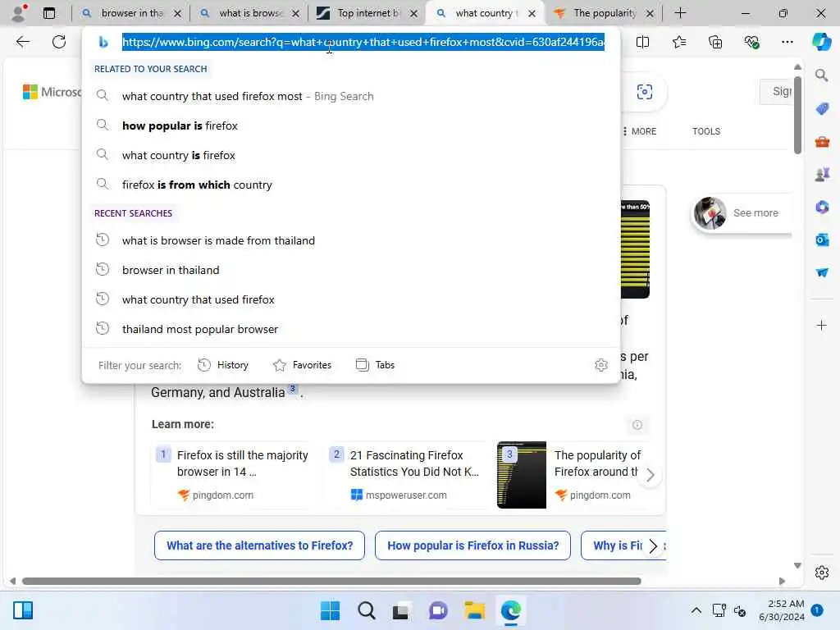
Task: Open the tab actions menu icon
Action: point(48,13)
